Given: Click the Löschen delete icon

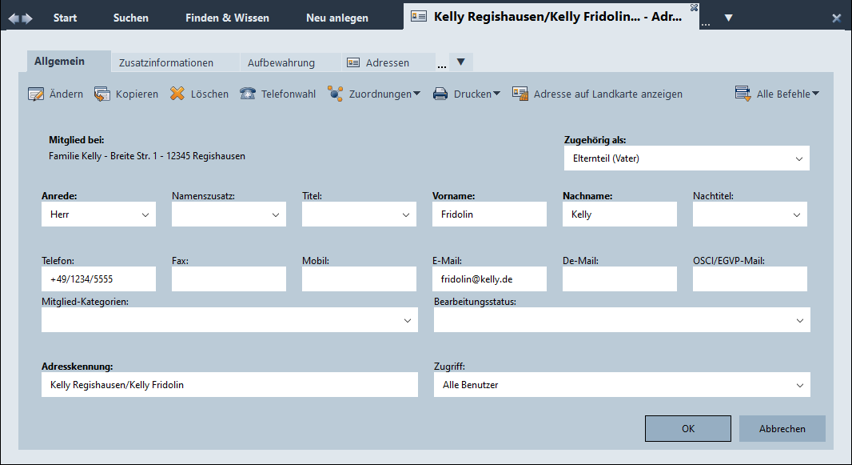Looking at the screenshot, I should coord(177,94).
